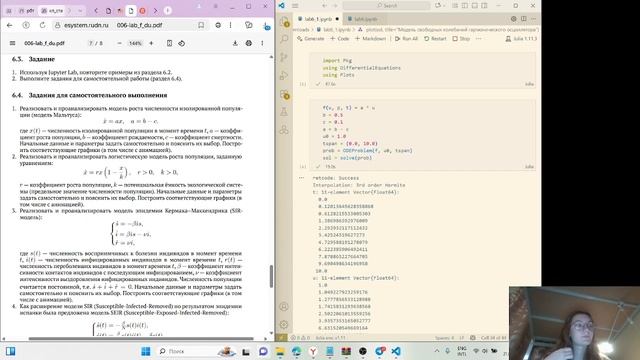The image size is (640, 360).
Task: Open the notebook toolbar overflow menu
Action: tap(478, 39)
